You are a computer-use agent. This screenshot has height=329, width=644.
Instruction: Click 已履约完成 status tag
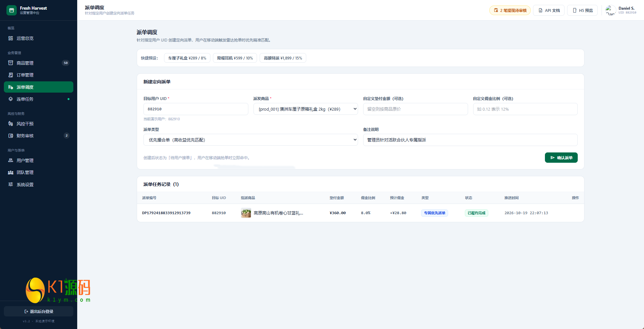[476, 213]
